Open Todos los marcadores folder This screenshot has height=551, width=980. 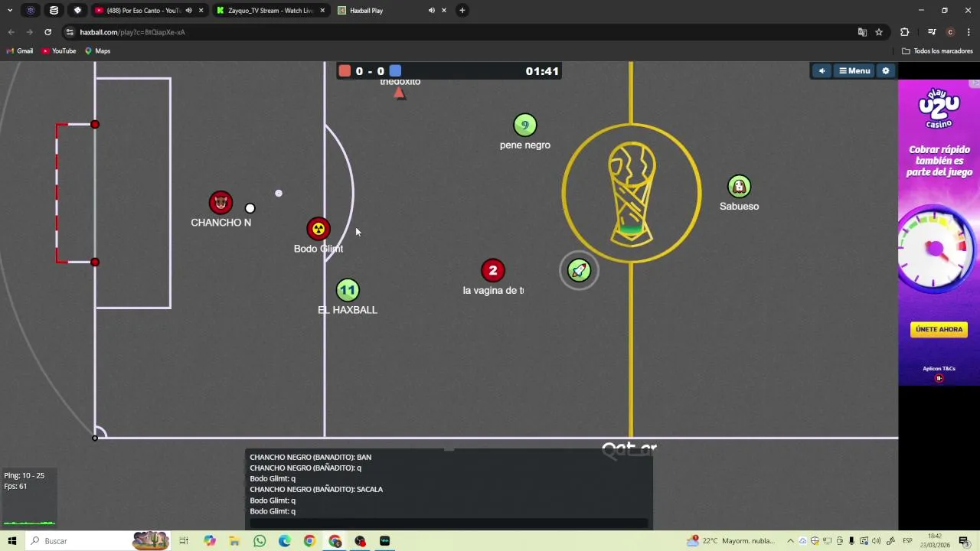coord(937,51)
